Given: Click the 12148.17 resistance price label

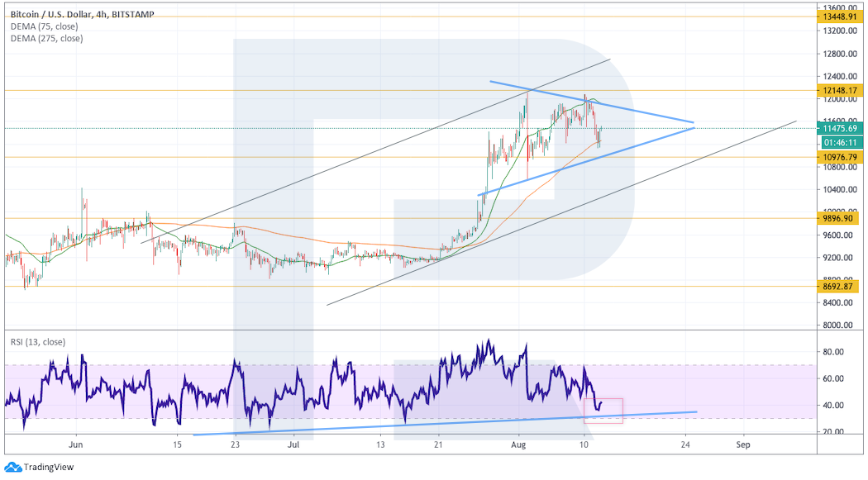Looking at the screenshot, I should pos(838,90).
